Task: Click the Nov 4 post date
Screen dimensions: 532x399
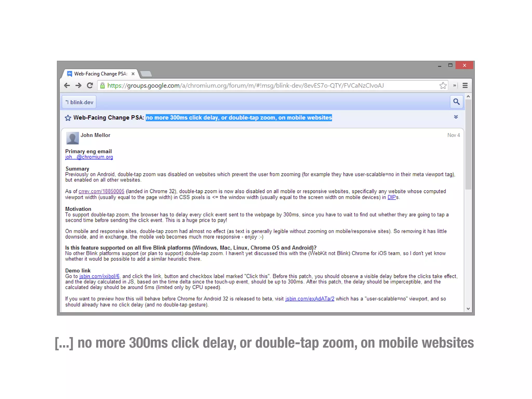Action: point(454,135)
